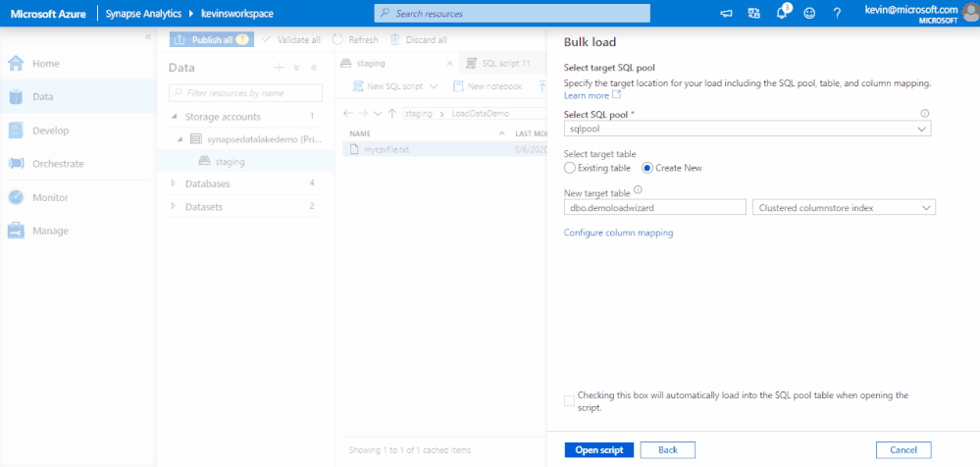The image size is (980, 467).
Task: Open the directory switcher icon in header
Action: coord(754,13)
